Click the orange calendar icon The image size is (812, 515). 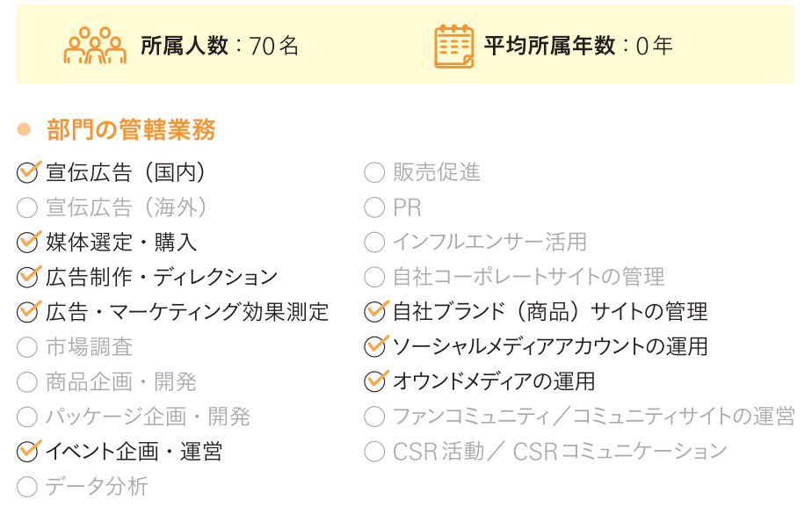(x=453, y=46)
